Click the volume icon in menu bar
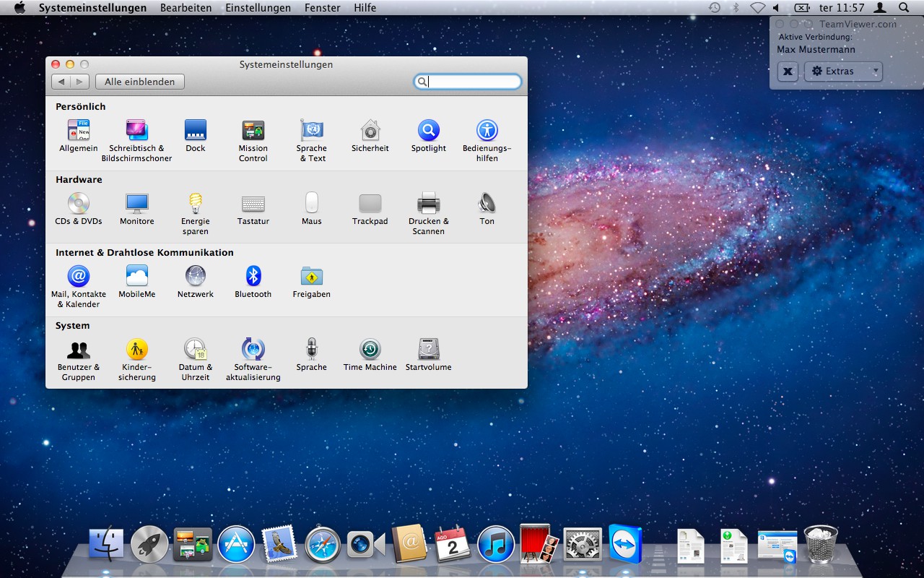This screenshot has width=924, height=578. pos(777,8)
